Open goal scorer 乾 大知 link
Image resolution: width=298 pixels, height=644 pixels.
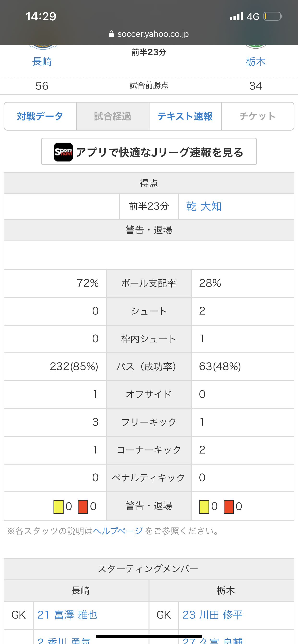[204, 207]
